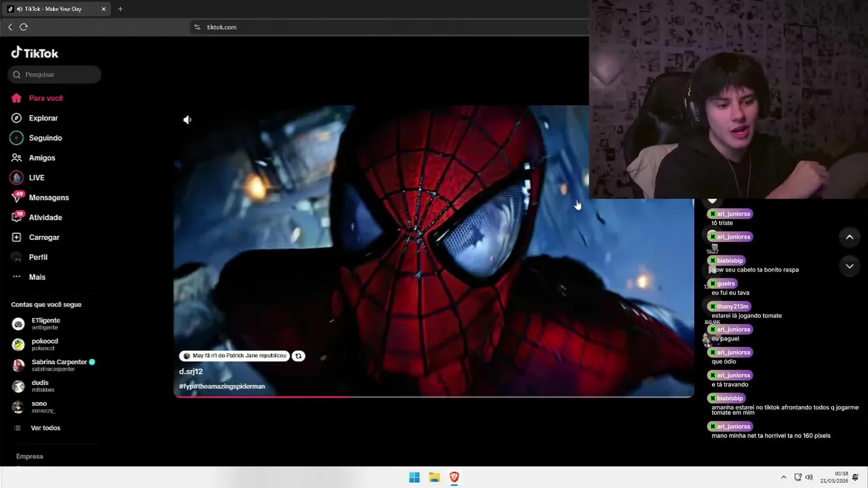The height and width of the screenshot is (488, 868).
Task: Toggle system volume icon in tray
Action: coord(809,477)
